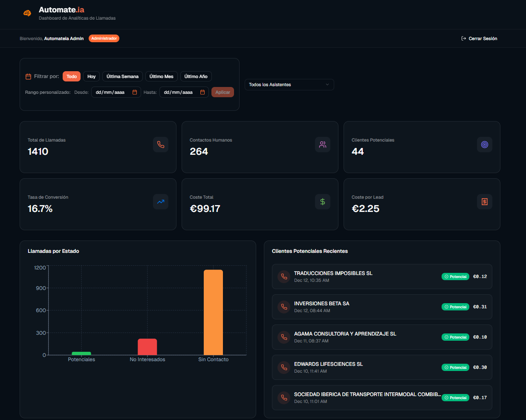Viewport: 526px width, 420px height.
Task: Select the Todo filter option
Action: tap(72, 76)
